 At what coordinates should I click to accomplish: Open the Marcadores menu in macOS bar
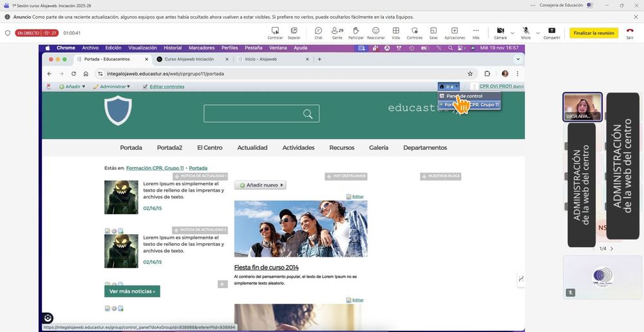click(202, 48)
